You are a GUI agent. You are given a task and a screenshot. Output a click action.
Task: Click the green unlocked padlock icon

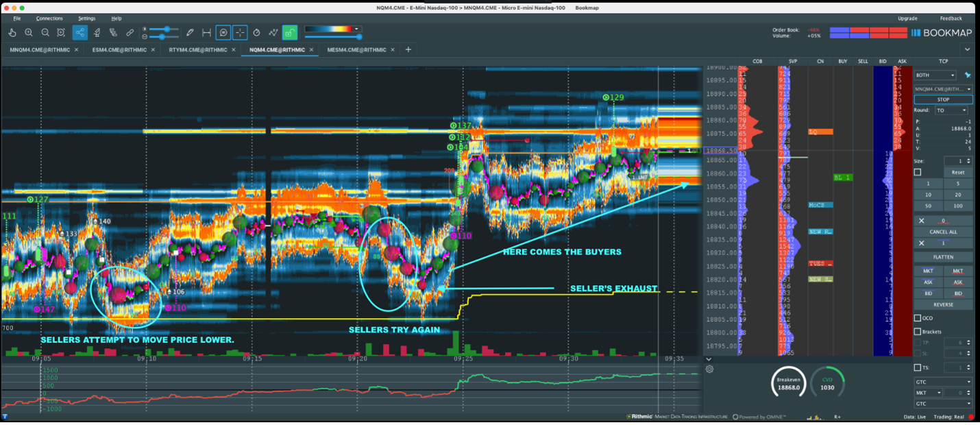290,32
